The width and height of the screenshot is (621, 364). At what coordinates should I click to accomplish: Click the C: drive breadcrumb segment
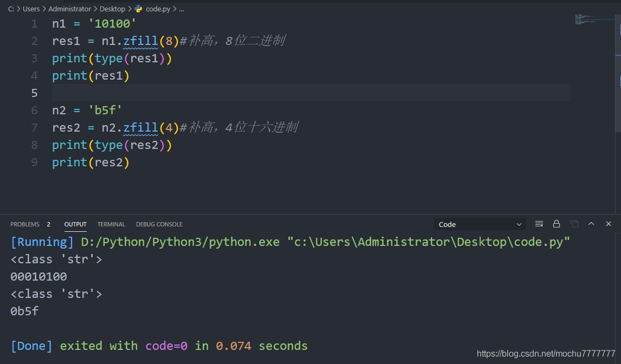click(x=11, y=9)
